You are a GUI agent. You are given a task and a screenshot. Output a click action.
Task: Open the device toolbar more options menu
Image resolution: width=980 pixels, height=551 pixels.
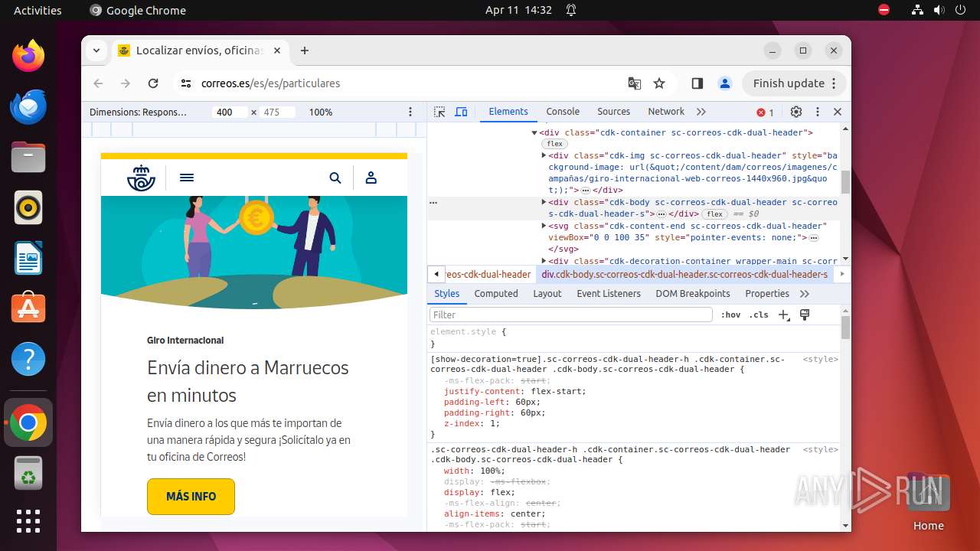(x=410, y=112)
